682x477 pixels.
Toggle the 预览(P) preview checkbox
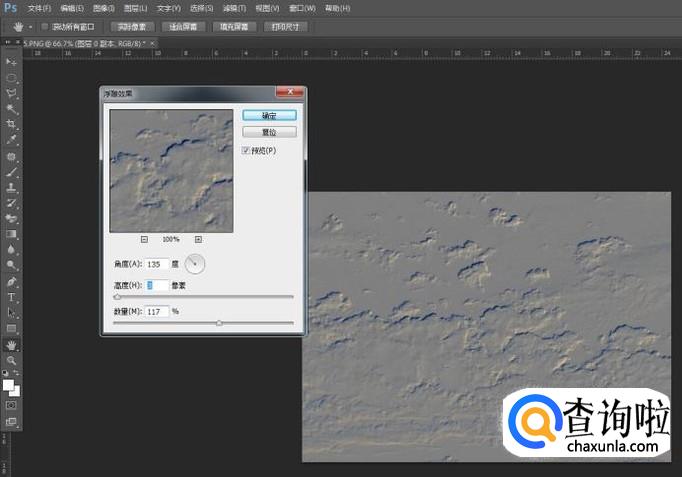[246, 150]
